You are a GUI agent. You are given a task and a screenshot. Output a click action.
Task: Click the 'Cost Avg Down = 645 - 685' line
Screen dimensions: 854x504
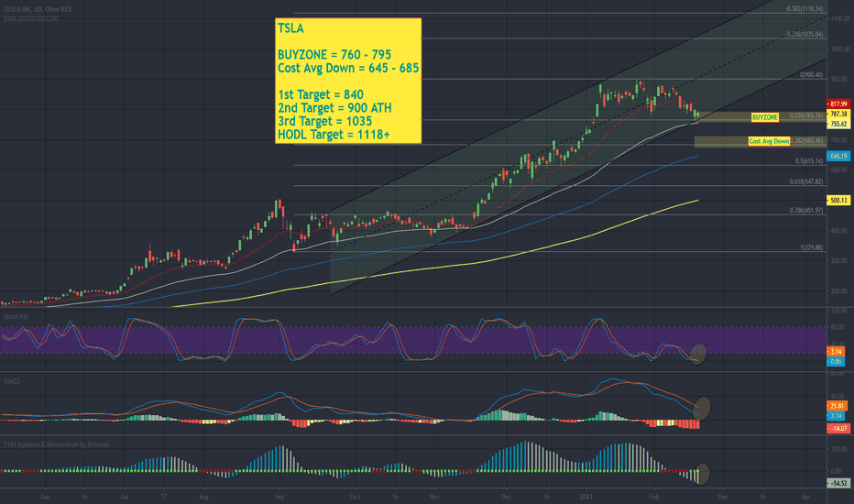click(348, 68)
